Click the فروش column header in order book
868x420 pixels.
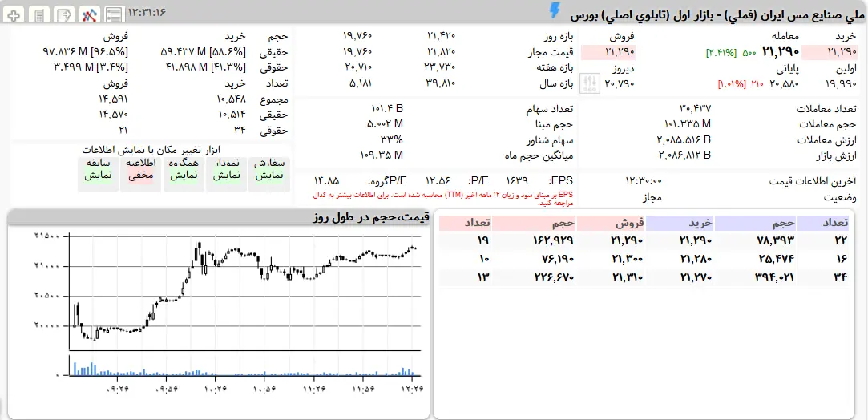612,224
